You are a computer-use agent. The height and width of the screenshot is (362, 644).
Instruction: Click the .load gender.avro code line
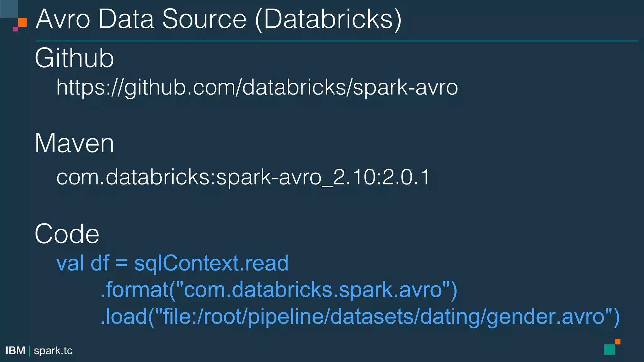(x=360, y=316)
